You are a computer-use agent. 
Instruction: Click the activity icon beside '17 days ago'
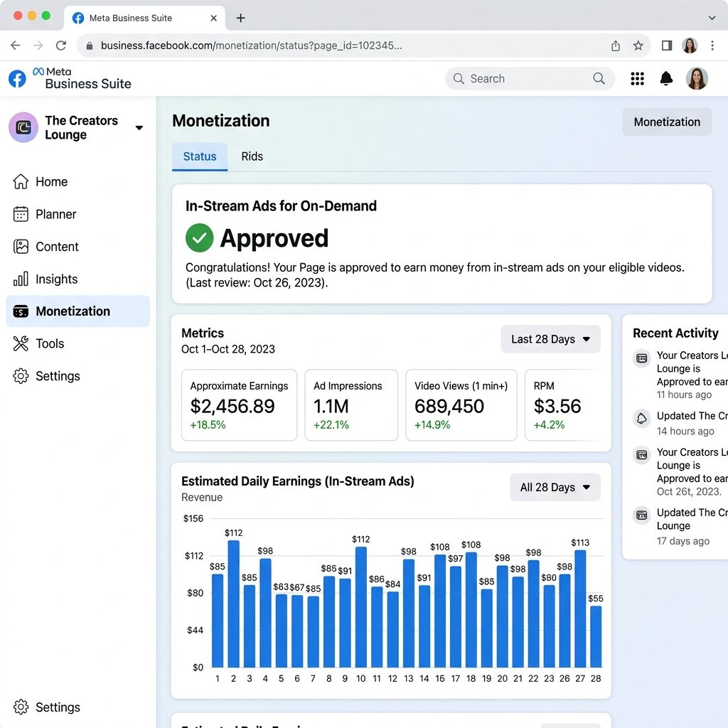pyautogui.click(x=641, y=515)
